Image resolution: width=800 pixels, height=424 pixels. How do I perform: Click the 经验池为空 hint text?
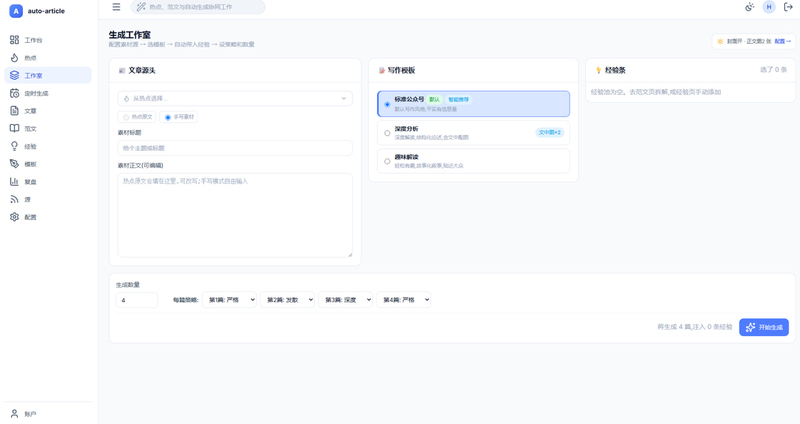point(656,92)
